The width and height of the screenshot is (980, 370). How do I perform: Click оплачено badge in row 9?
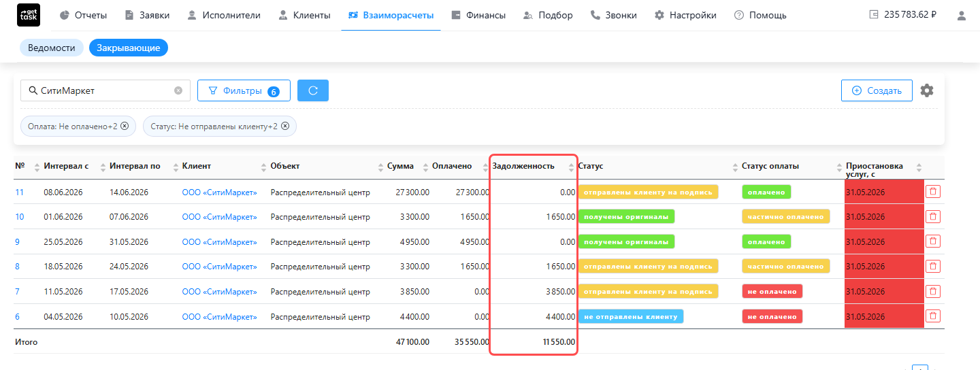coord(766,241)
